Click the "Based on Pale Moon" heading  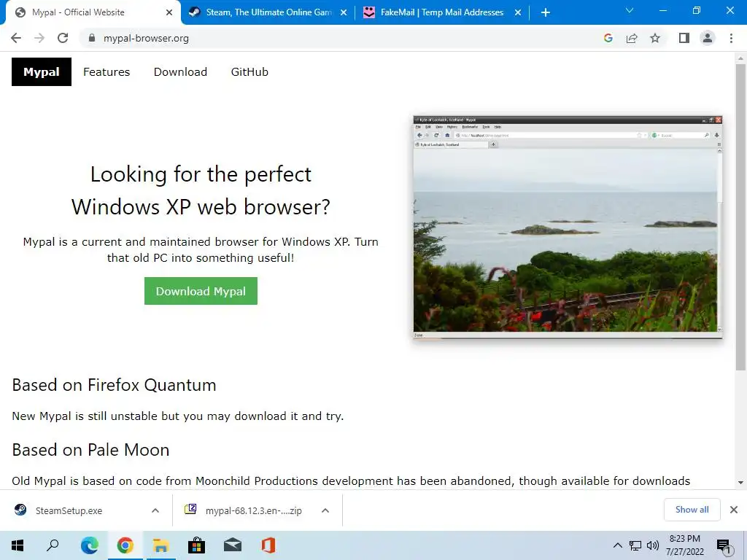point(90,449)
